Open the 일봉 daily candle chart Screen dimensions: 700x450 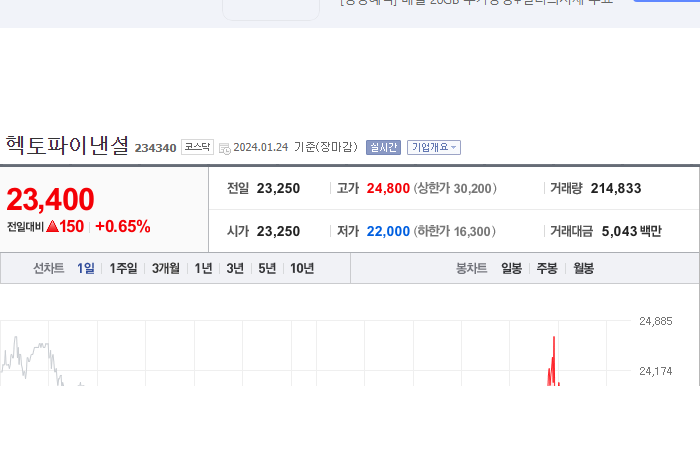pyautogui.click(x=511, y=268)
